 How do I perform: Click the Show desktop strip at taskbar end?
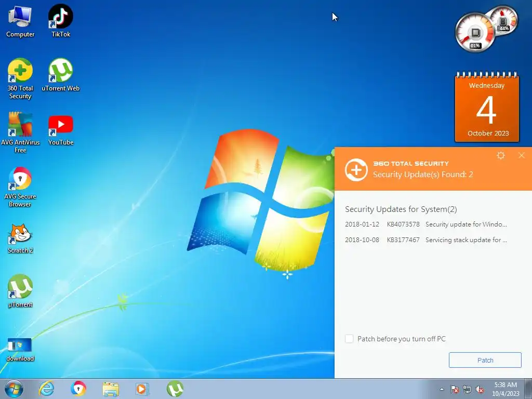coord(528,389)
